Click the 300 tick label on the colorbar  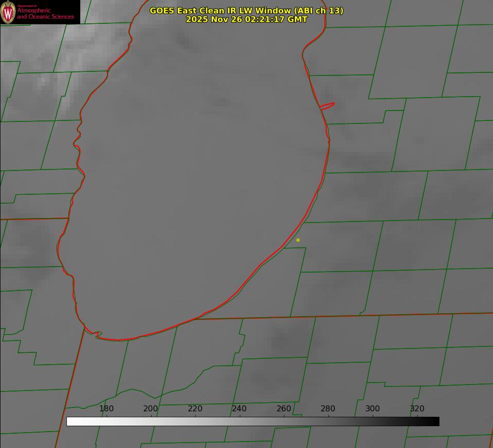[373, 408]
